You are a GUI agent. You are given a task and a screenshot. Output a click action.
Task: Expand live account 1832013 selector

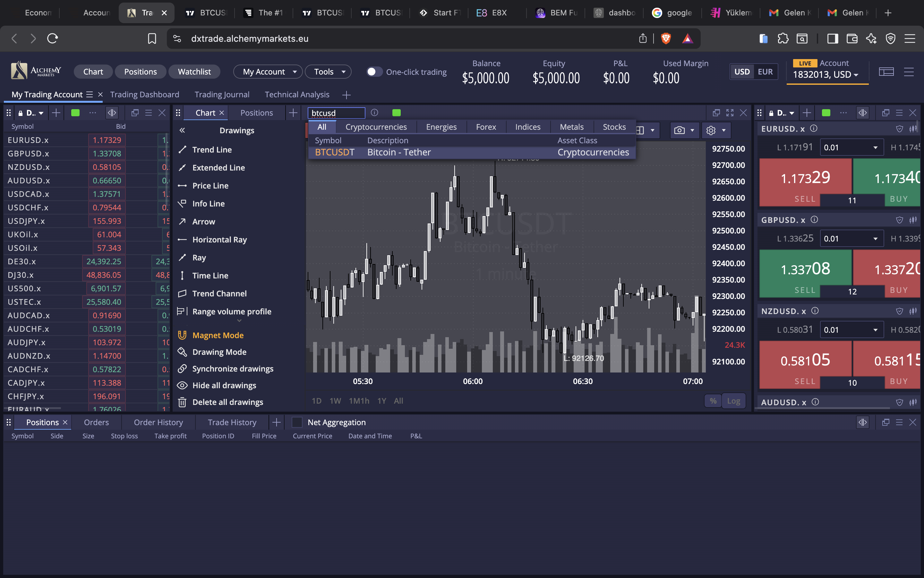click(x=826, y=74)
